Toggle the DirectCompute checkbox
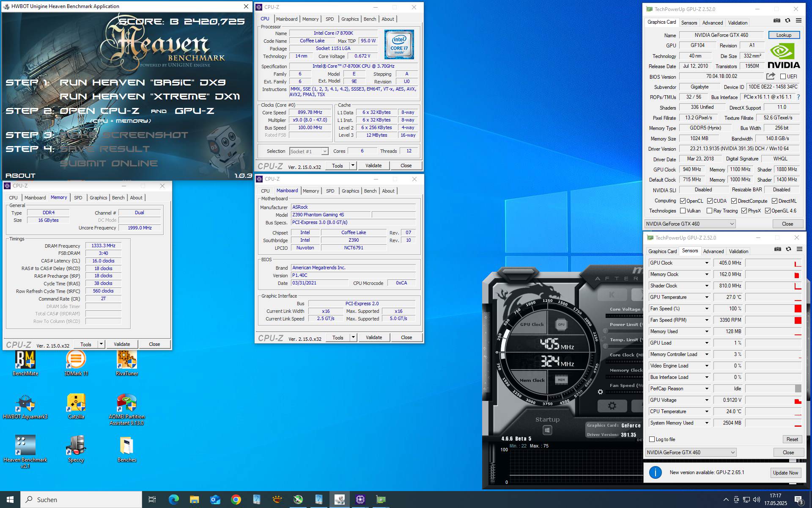Screen dimensions: 812x508 734,201
